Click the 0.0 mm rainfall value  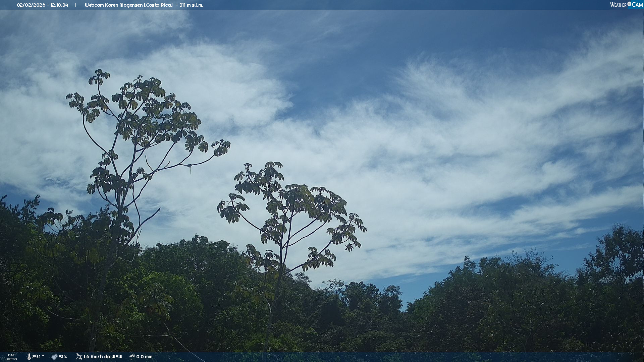pos(144,357)
